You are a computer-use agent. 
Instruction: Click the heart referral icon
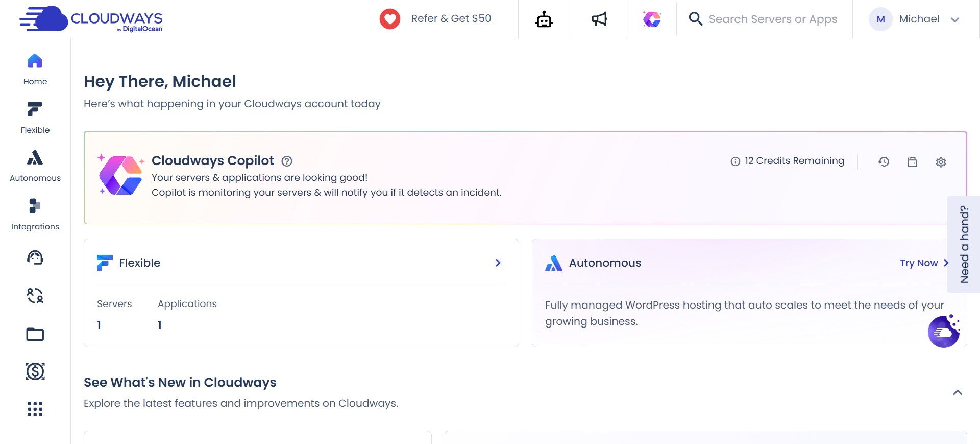[x=390, y=19]
